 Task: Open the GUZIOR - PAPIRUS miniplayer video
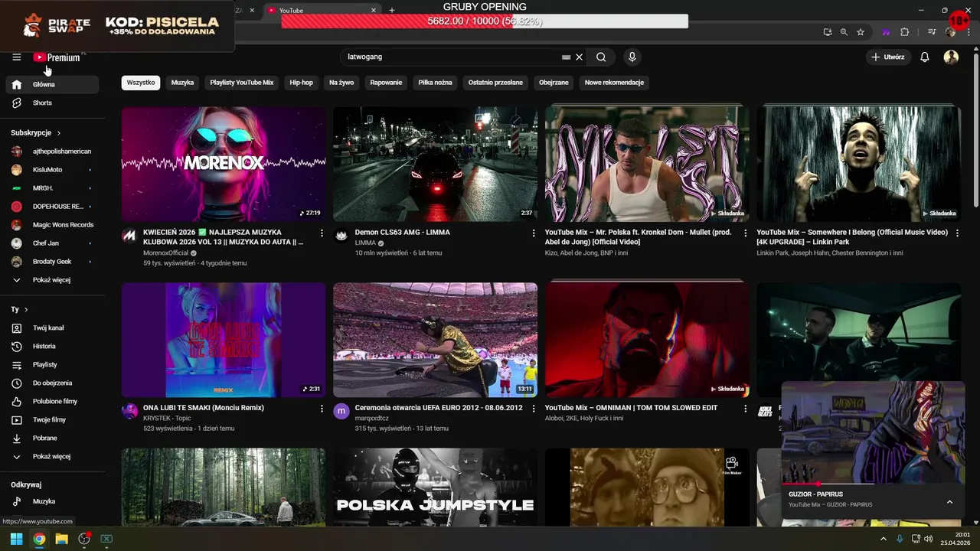tap(873, 432)
